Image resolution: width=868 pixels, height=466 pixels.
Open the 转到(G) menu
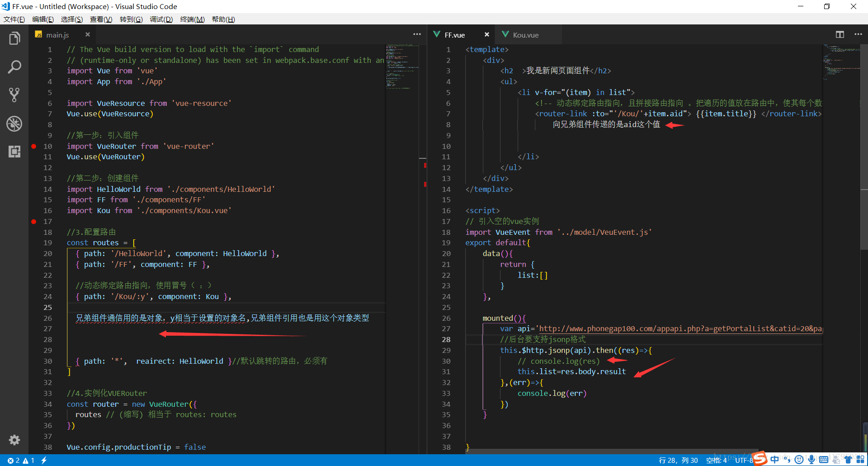coord(131,19)
